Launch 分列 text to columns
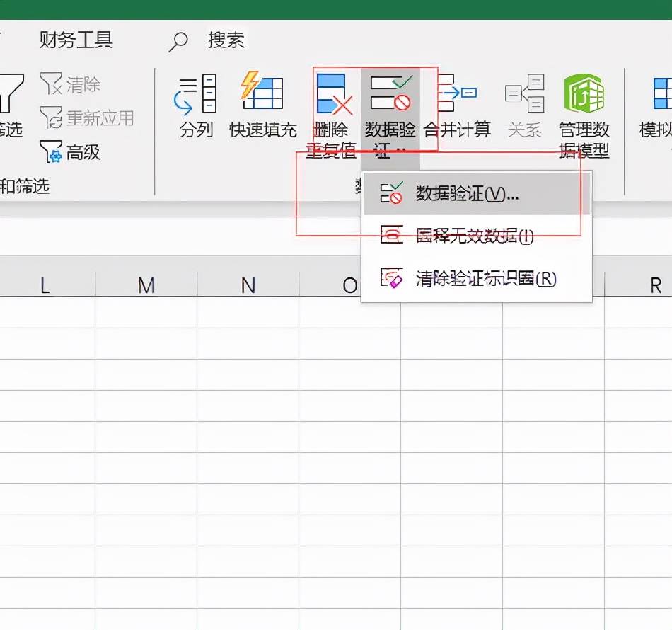672x630 pixels. [x=196, y=105]
